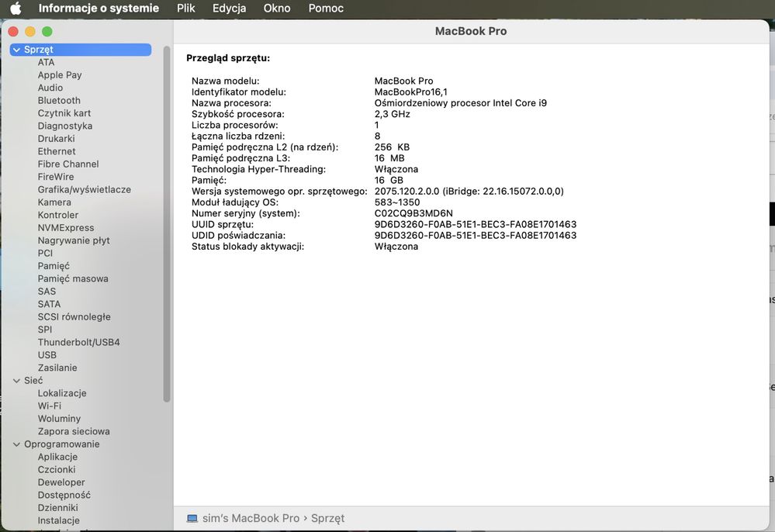Click sim's MacBook Pro in path bar
The image size is (775, 532).
coord(251,519)
